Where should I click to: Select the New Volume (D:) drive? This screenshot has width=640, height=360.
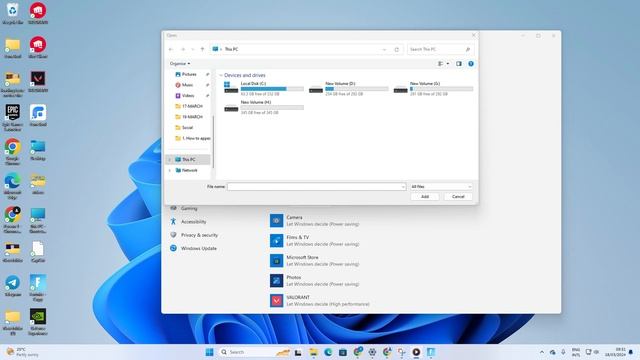coord(349,89)
